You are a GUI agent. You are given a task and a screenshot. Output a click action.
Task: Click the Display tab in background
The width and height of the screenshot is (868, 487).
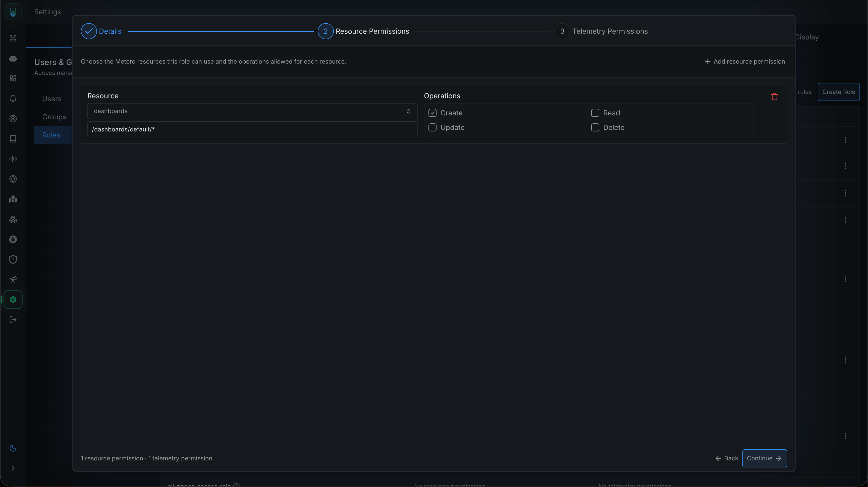pos(807,37)
